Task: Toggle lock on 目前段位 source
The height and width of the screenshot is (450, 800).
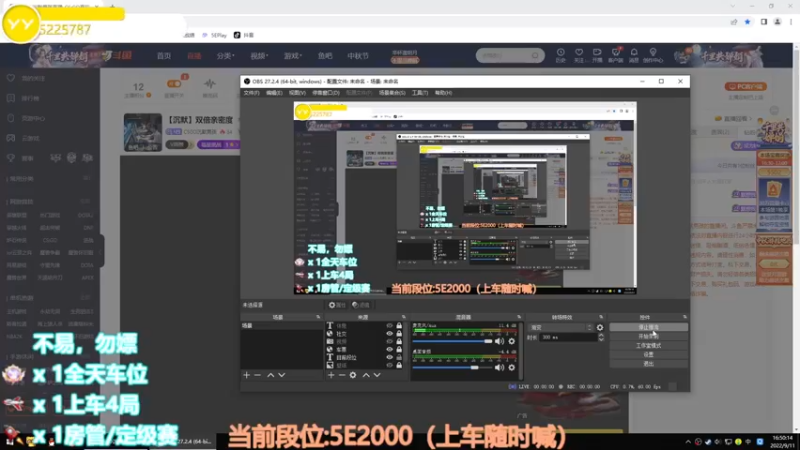Action: 399,357
